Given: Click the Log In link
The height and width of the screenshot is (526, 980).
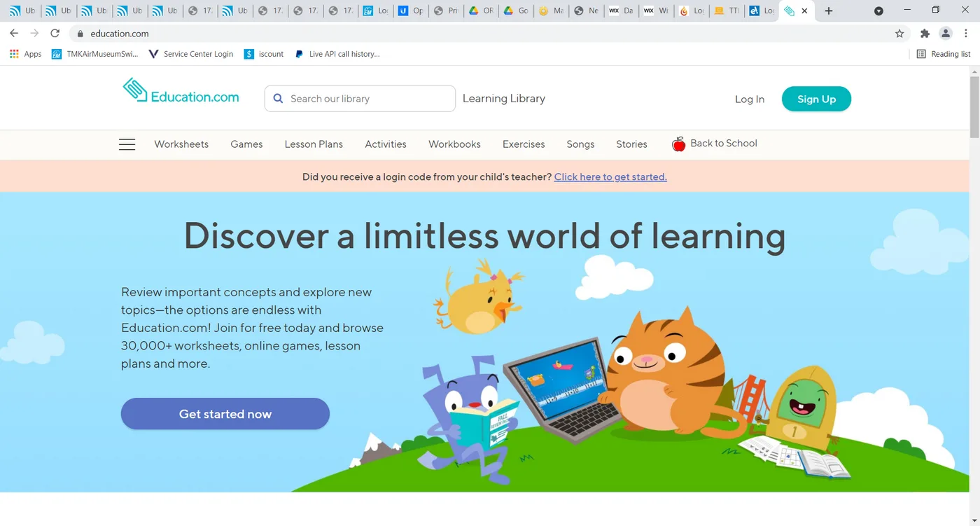Looking at the screenshot, I should (x=750, y=99).
